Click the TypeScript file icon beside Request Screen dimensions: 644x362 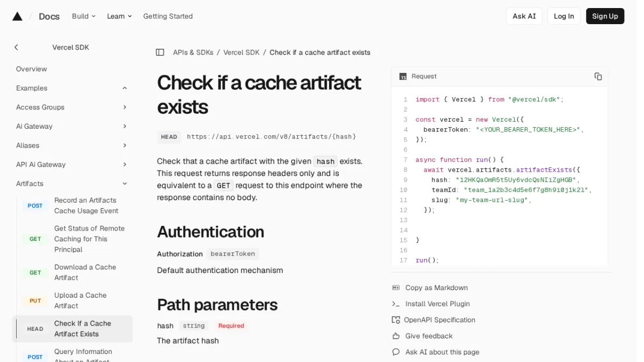point(403,77)
